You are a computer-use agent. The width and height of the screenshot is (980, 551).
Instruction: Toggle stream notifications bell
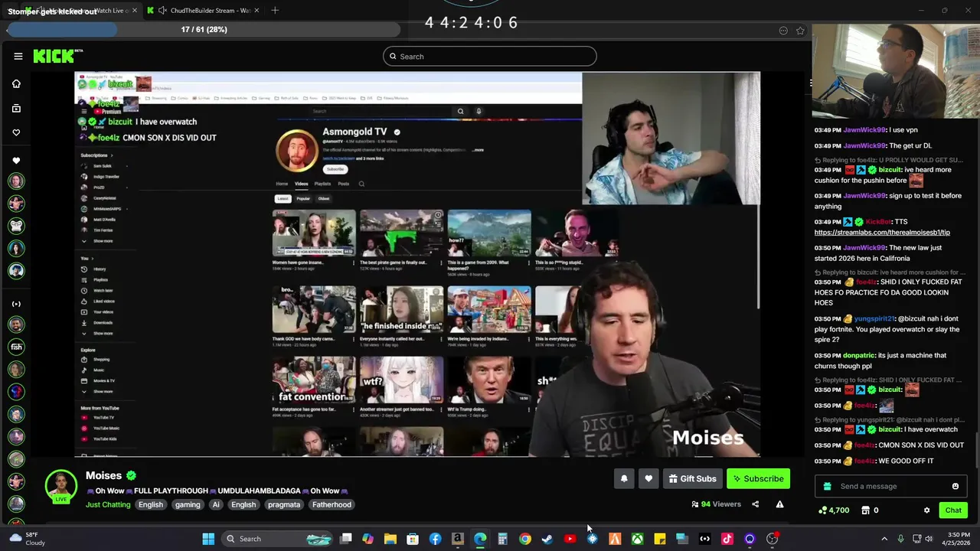coord(624,478)
